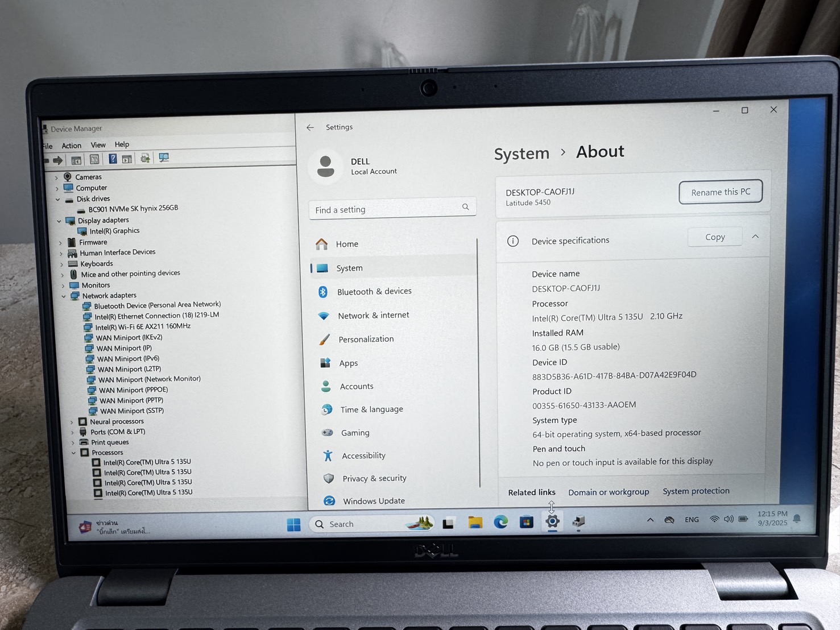Image resolution: width=840 pixels, height=630 pixels.
Task: Open the Windows Start button
Action: pyautogui.click(x=293, y=524)
